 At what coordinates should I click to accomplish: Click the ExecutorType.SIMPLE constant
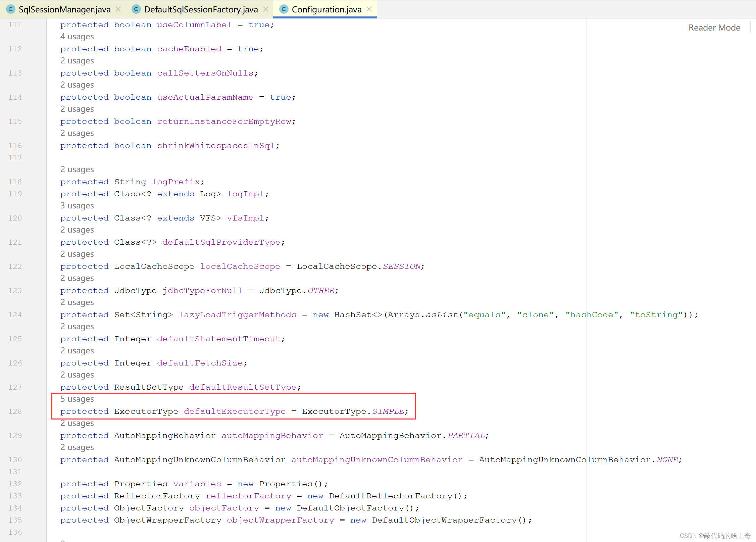coord(388,411)
